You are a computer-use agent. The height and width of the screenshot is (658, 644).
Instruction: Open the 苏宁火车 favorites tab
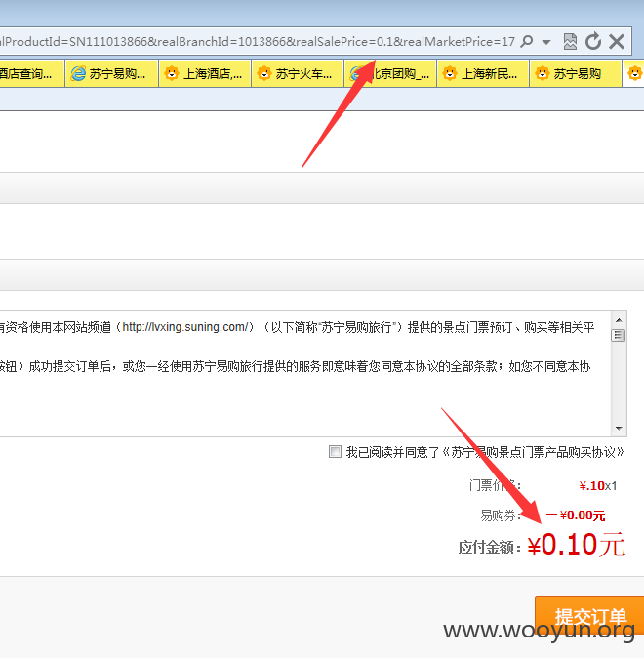tap(298, 74)
